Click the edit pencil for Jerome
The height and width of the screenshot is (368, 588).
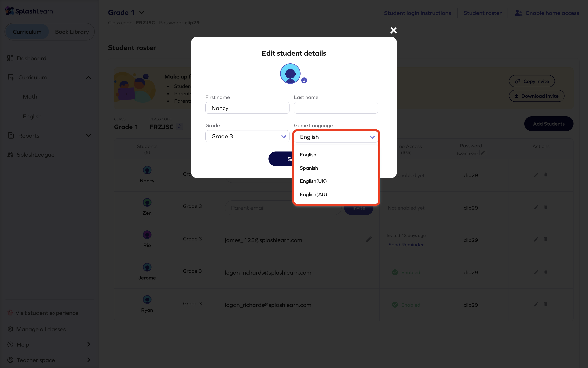(536, 272)
